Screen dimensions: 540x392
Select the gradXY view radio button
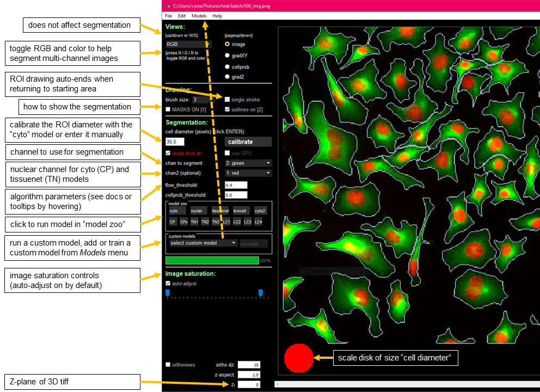tap(228, 56)
